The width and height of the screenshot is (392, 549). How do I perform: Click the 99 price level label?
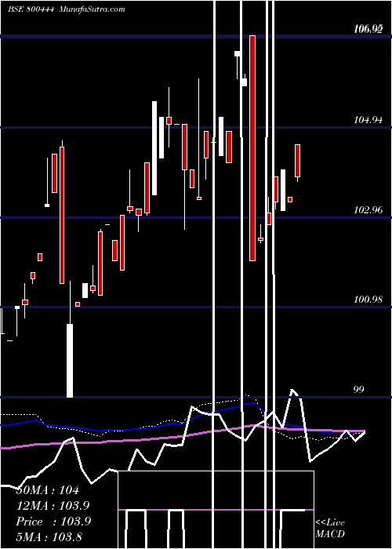tap(359, 389)
